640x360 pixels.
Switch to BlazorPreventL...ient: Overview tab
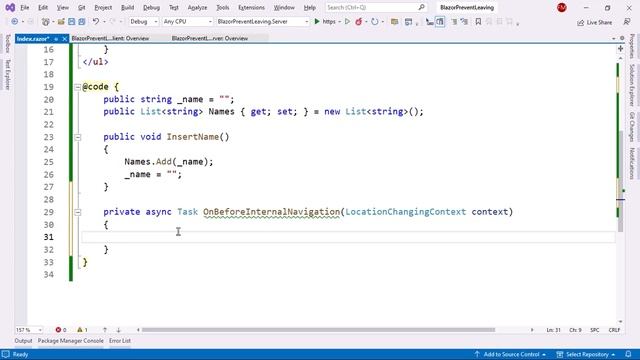[110, 38]
